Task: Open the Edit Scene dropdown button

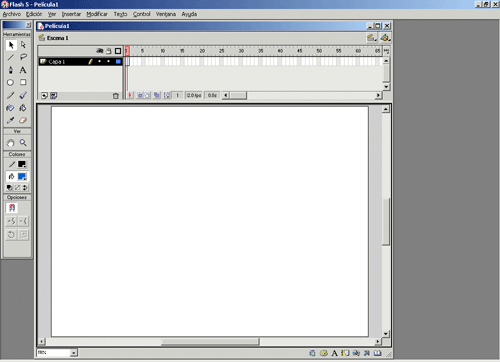Action: (372, 38)
